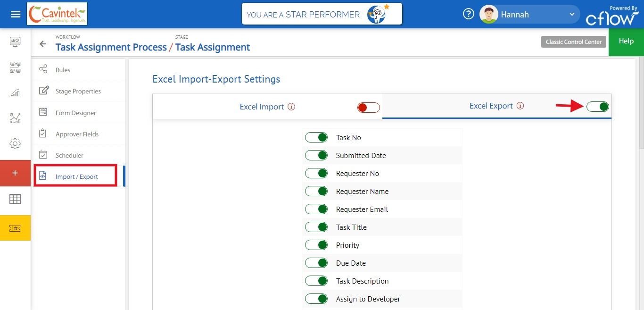Click the Classic Control Center button
Viewport: 644px width, 310px height.
[x=573, y=42]
